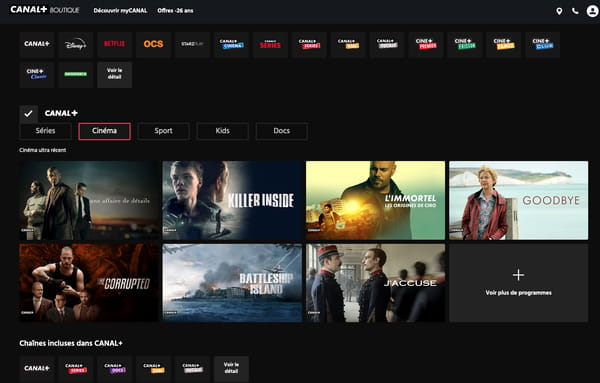Switch to the Séries tab
Image resolution: width=600 pixels, height=383 pixels.
tap(46, 131)
